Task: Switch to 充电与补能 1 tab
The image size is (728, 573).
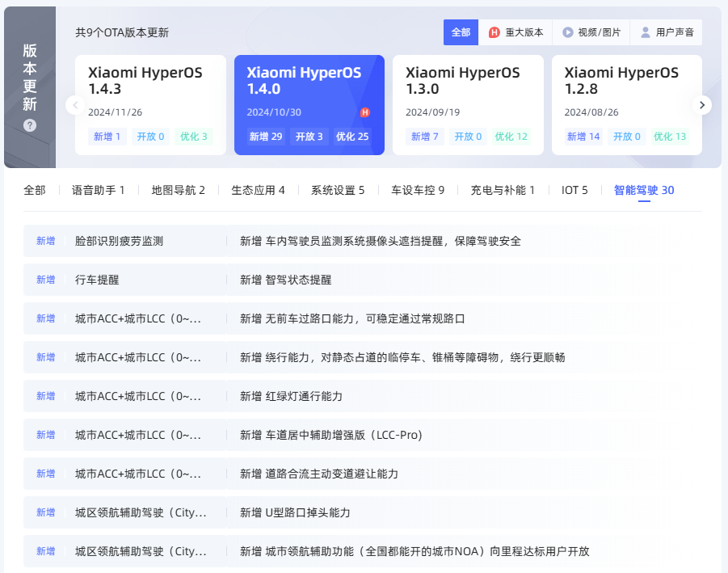Action: point(503,191)
